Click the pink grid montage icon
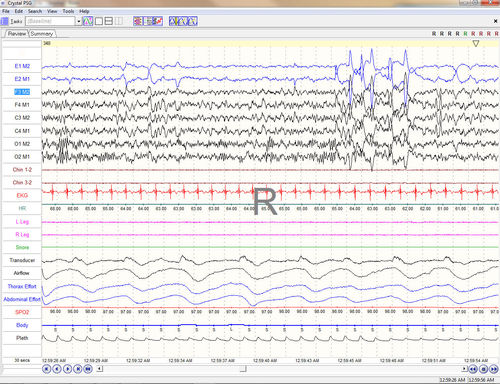Screen dimensions: 500x384 tap(138, 21)
